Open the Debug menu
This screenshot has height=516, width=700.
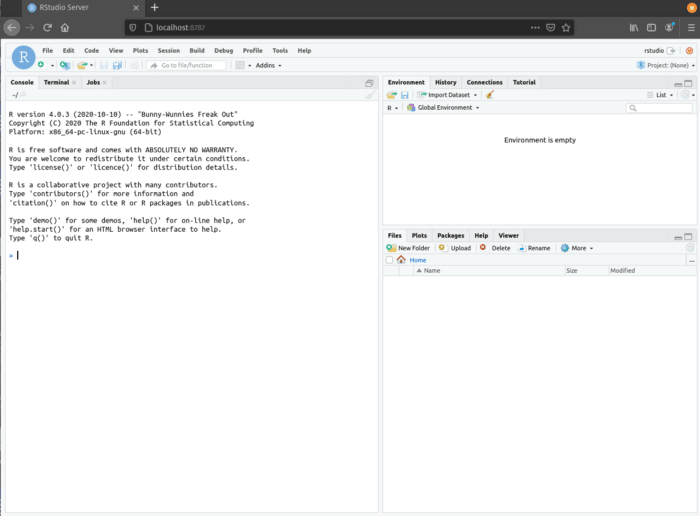pyautogui.click(x=224, y=50)
